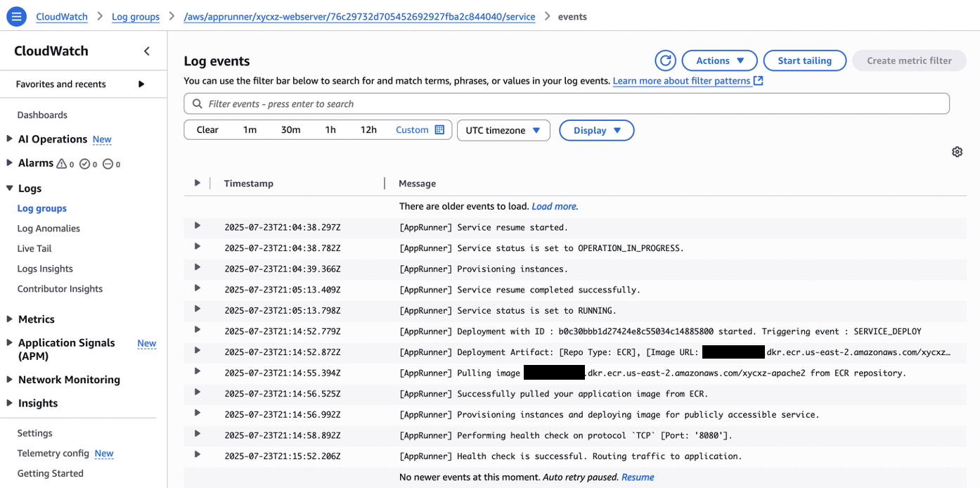Open the calendar icon for Custom range

(x=439, y=130)
